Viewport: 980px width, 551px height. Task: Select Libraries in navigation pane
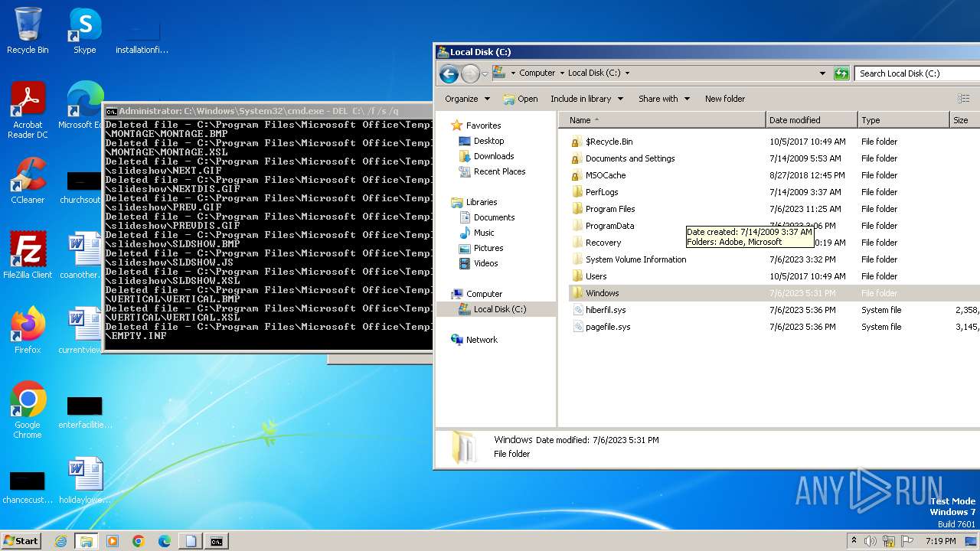point(482,202)
